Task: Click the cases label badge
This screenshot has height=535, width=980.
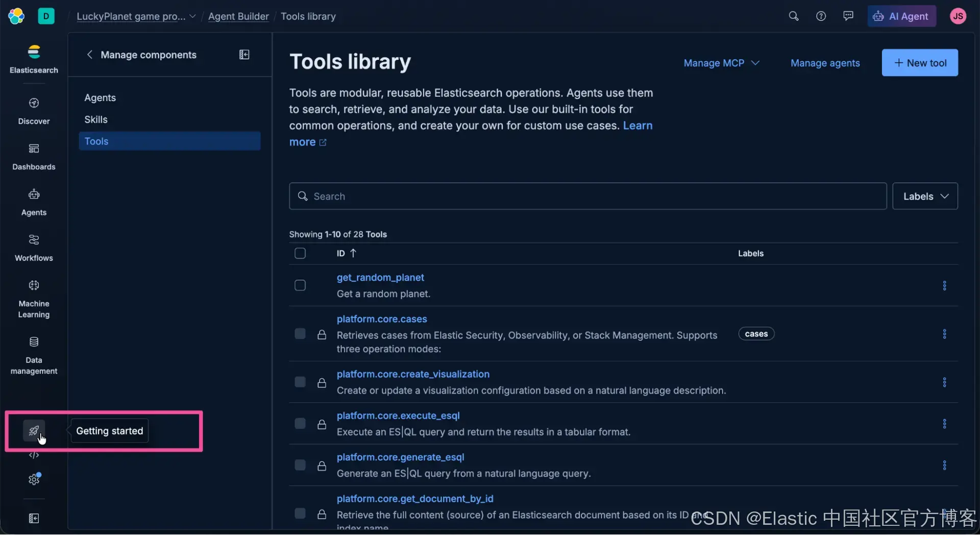Action: pos(756,334)
